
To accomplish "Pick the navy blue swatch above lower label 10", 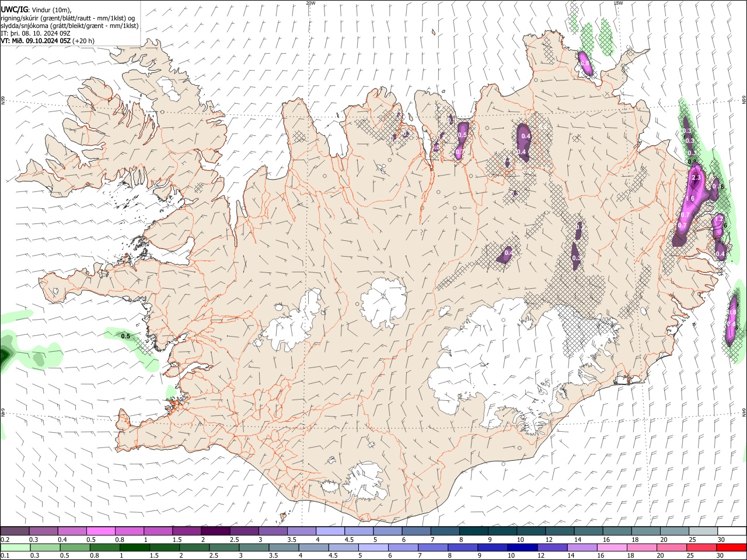I will pos(522,547).
